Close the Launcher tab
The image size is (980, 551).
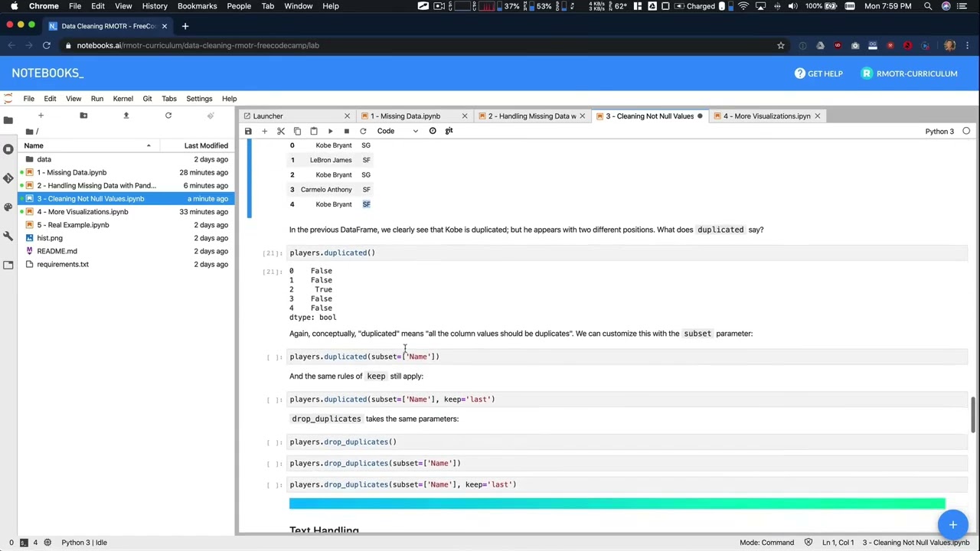click(347, 116)
